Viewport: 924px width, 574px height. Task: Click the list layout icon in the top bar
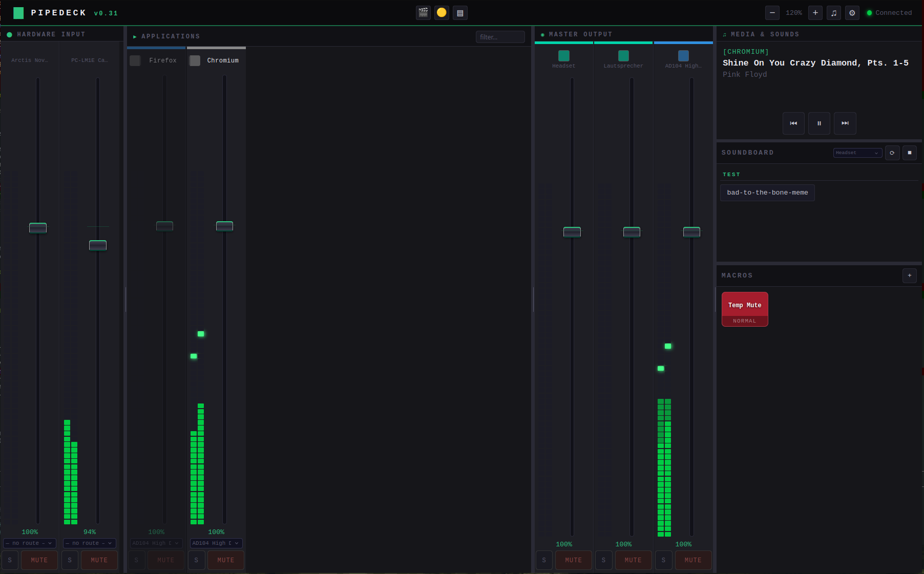pyautogui.click(x=460, y=13)
